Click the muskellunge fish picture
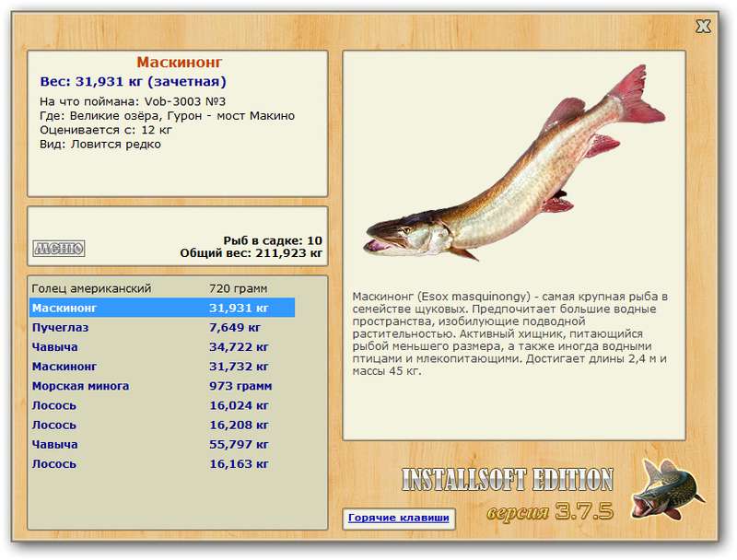Viewport: 737px width, 560px height. coord(515,163)
